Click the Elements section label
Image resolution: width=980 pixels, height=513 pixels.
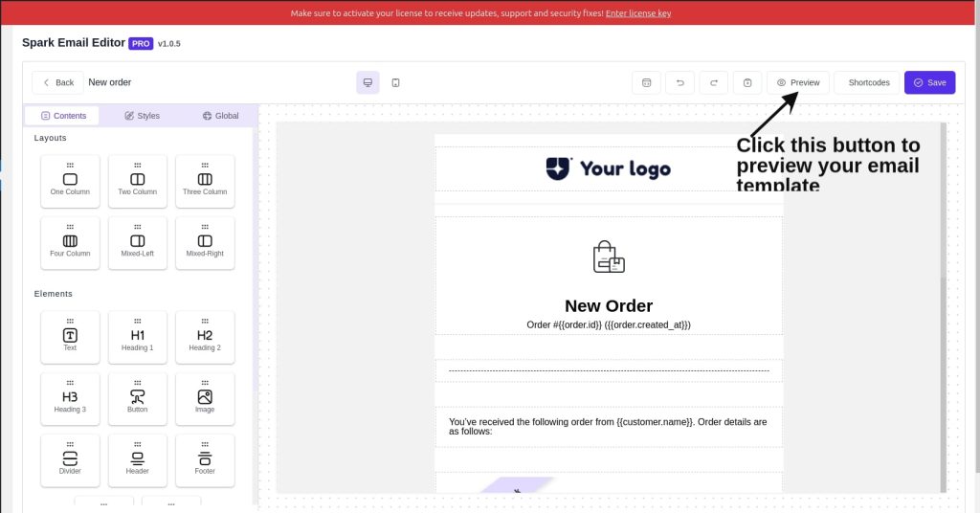pos(54,294)
